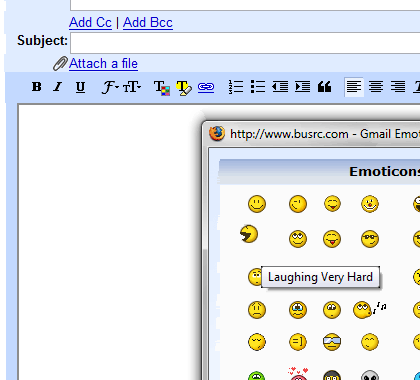The height and width of the screenshot is (380, 420).
Task: Decrease indent with the outdent icon
Action: point(280,87)
